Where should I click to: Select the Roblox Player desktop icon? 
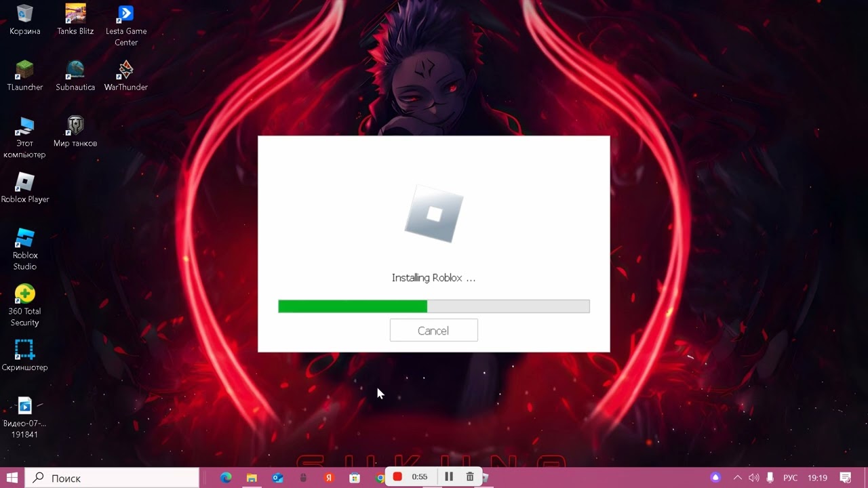[25, 188]
